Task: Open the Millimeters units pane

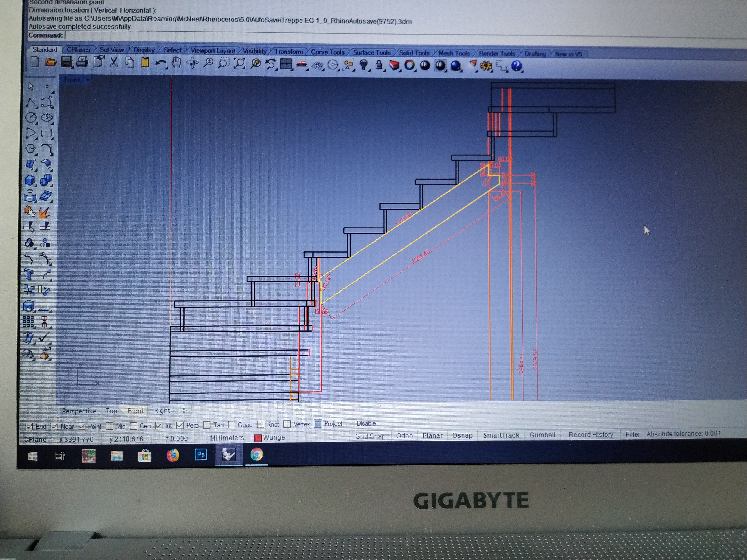Action: click(227, 438)
